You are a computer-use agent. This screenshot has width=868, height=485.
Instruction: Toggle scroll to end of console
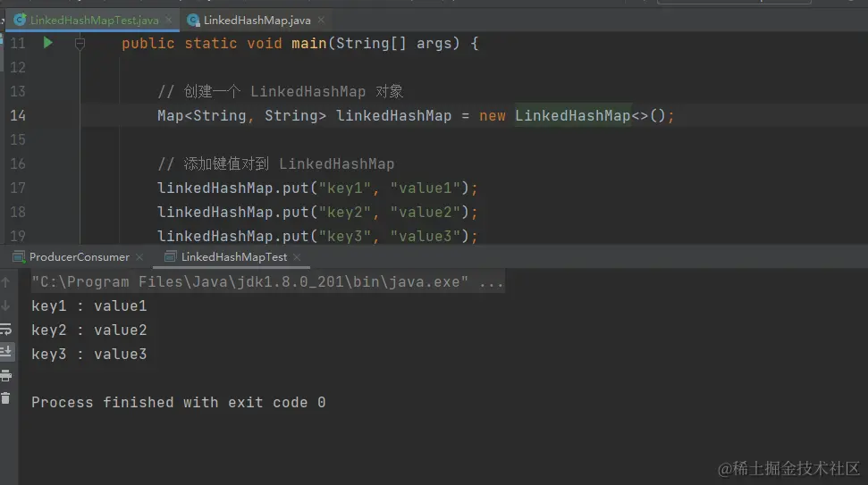(x=6, y=351)
